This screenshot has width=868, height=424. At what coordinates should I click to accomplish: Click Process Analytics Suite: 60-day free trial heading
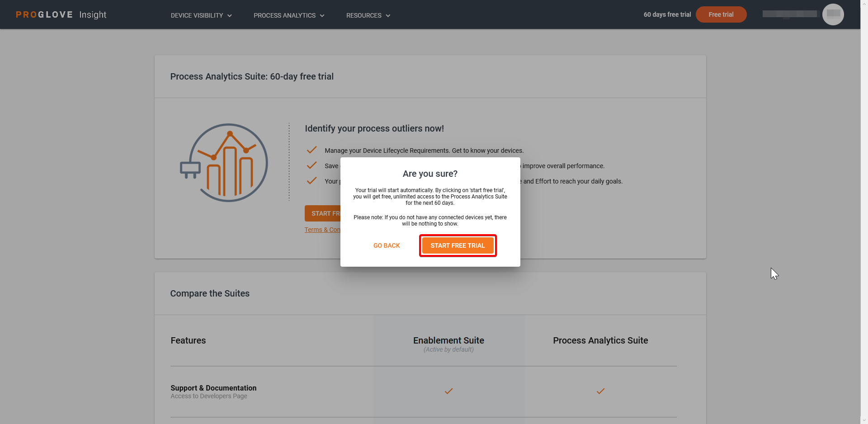[x=252, y=76]
